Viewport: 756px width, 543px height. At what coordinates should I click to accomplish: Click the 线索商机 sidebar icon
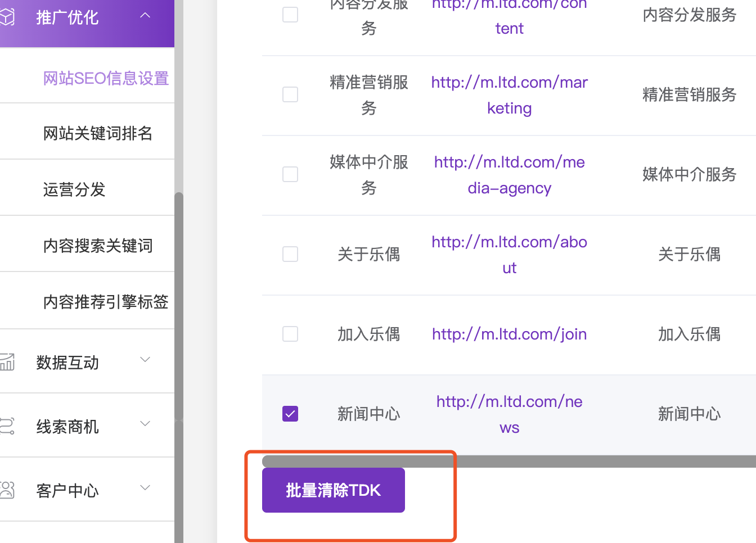(x=7, y=426)
